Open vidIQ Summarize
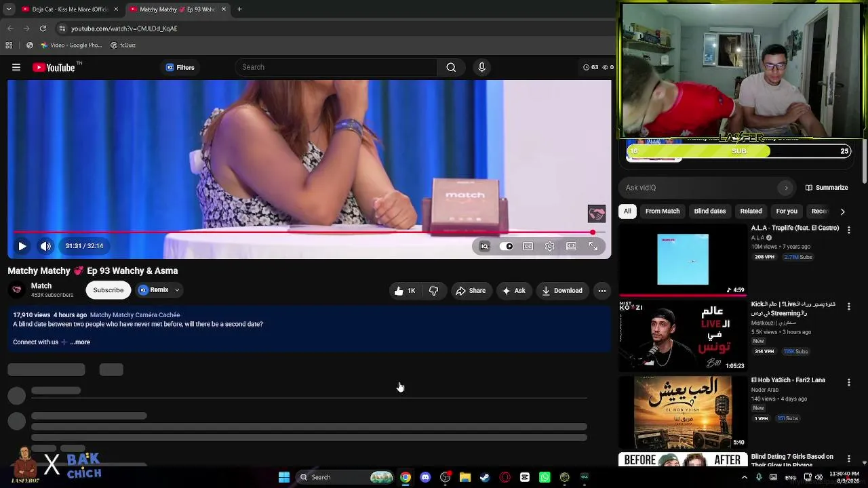The width and height of the screenshot is (868, 488). pyautogui.click(x=827, y=188)
